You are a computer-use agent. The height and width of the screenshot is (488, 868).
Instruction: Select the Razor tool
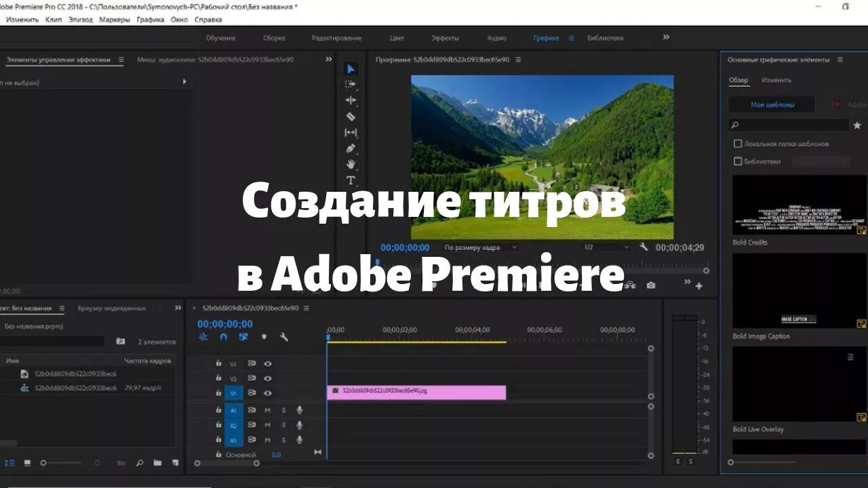(351, 117)
